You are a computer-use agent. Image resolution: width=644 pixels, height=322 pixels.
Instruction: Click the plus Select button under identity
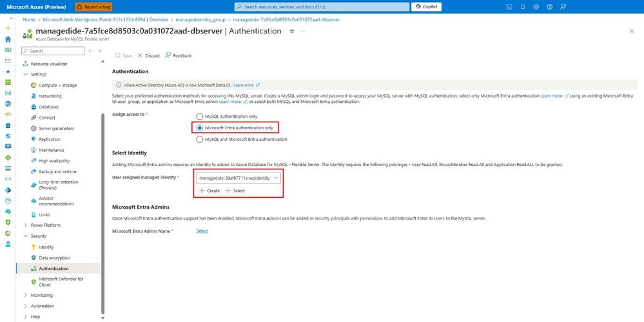[x=235, y=191]
